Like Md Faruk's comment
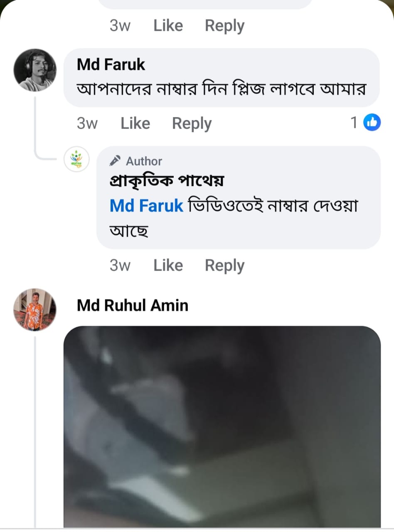394x532 pixels. pos(135,123)
